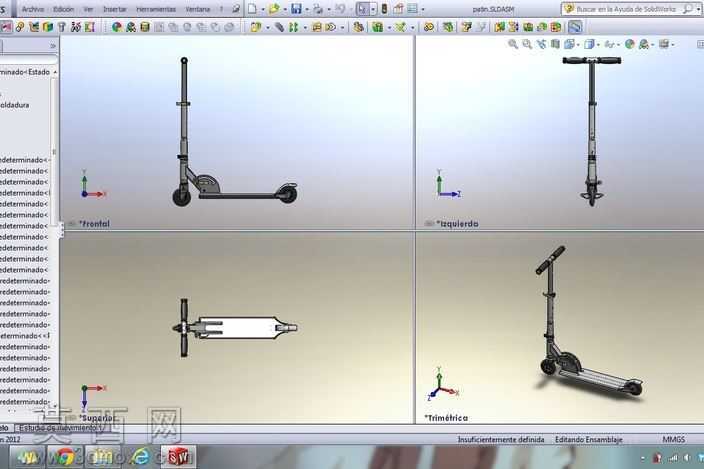Click the Save floppy disk icon
Viewport: 704px width, 469px height.
coord(296,9)
